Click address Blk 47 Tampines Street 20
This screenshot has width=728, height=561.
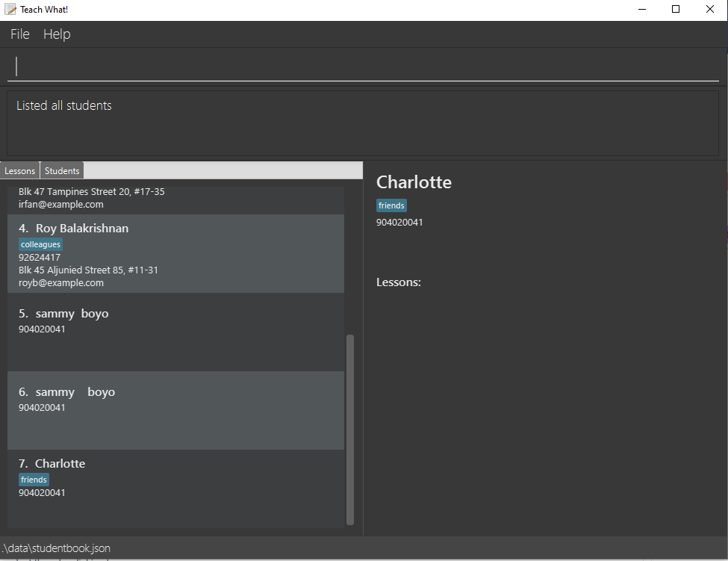click(91, 191)
